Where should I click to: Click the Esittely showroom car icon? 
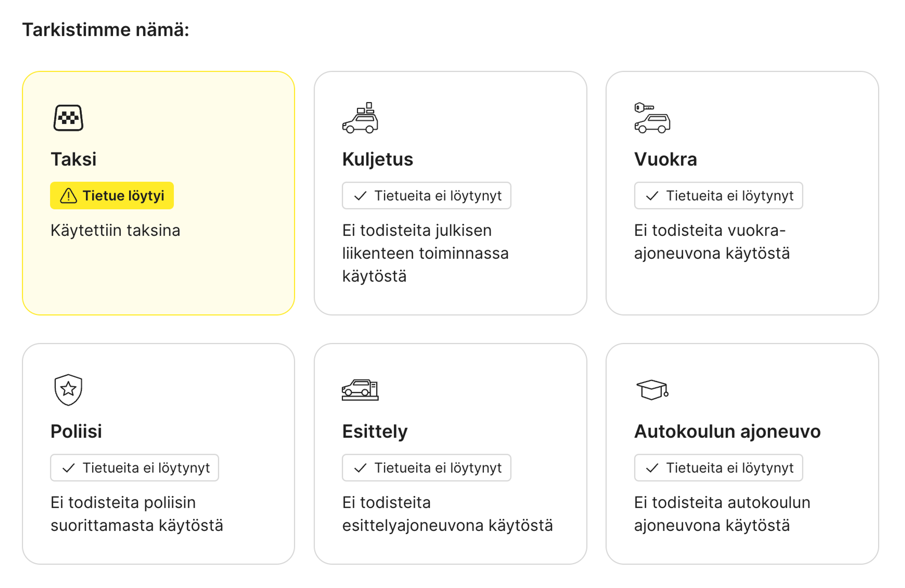pyautogui.click(x=360, y=390)
